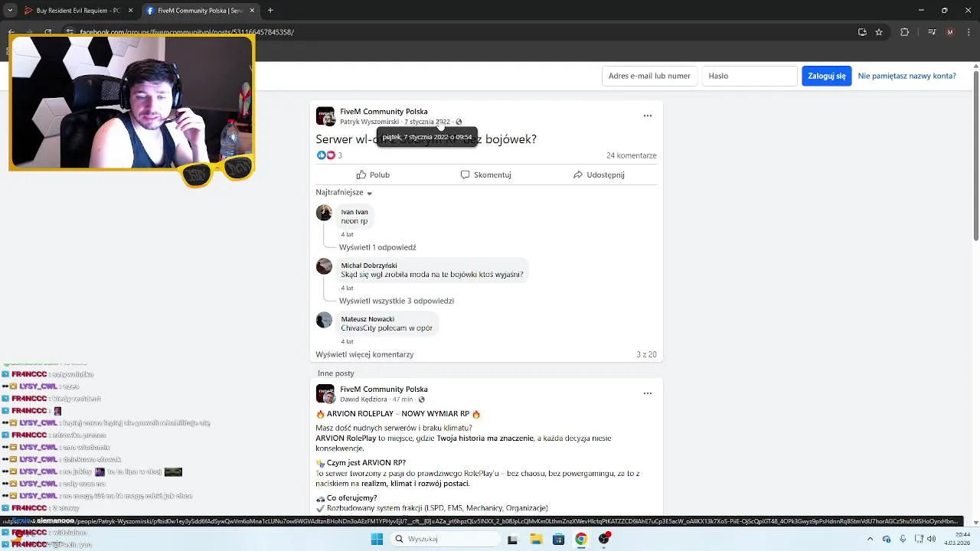This screenshot has height=551, width=980.
Task: Open a new browser tab
Action: 270,11
